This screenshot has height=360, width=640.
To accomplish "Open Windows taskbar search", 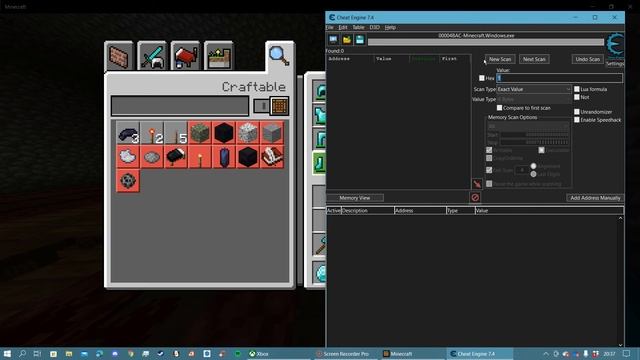I will point(22,353).
